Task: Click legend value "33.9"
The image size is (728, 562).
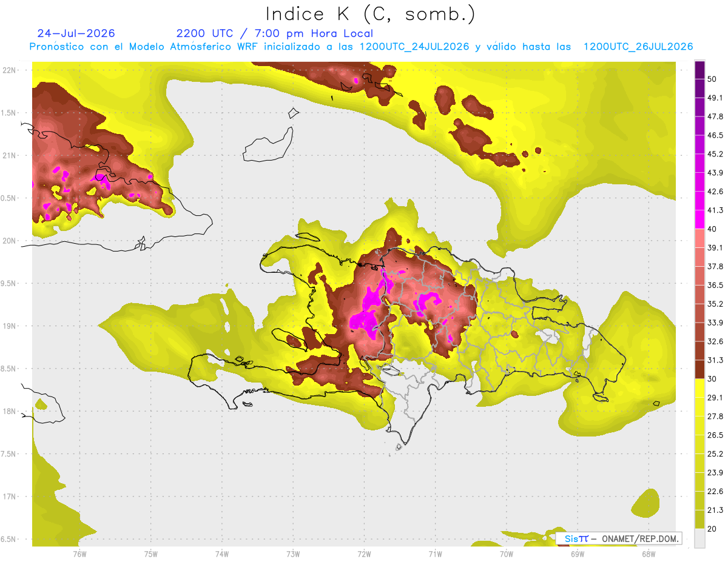Action: click(715, 323)
